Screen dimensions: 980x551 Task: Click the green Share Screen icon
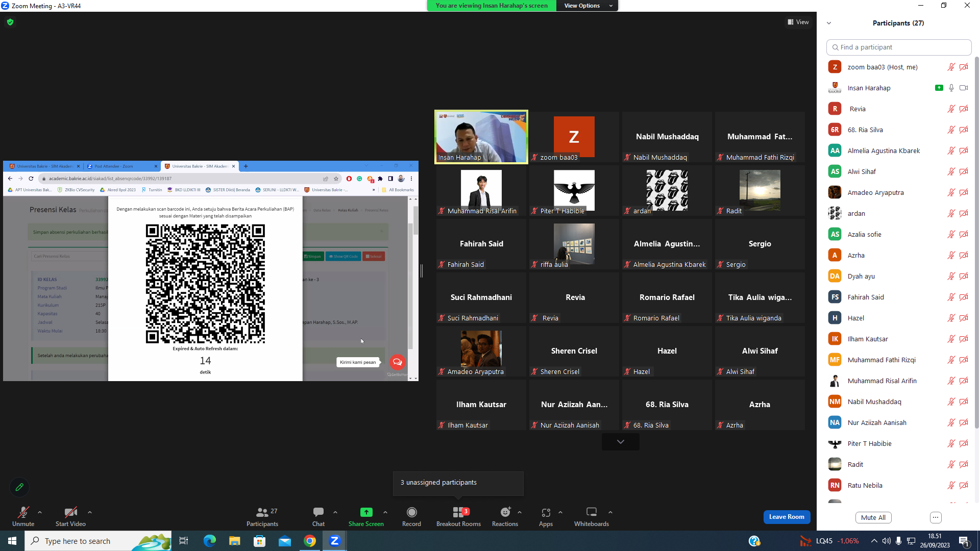click(x=366, y=512)
